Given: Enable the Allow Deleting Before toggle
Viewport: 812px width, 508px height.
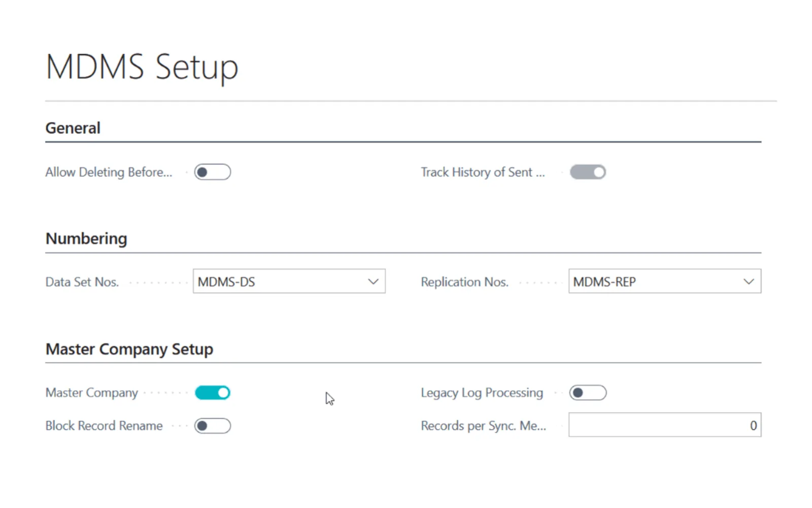Looking at the screenshot, I should [x=213, y=172].
